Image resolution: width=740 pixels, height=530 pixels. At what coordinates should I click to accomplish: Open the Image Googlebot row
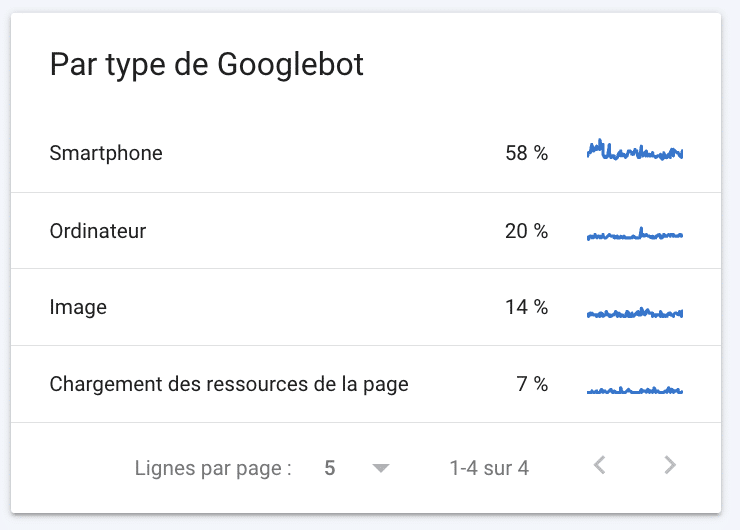[366, 307]
